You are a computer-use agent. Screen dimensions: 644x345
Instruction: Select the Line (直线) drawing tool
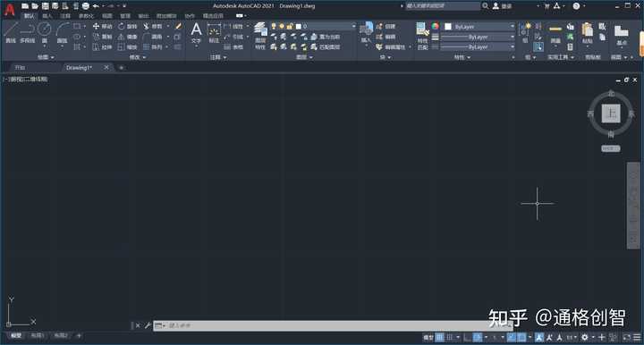[x=10, y=33]
